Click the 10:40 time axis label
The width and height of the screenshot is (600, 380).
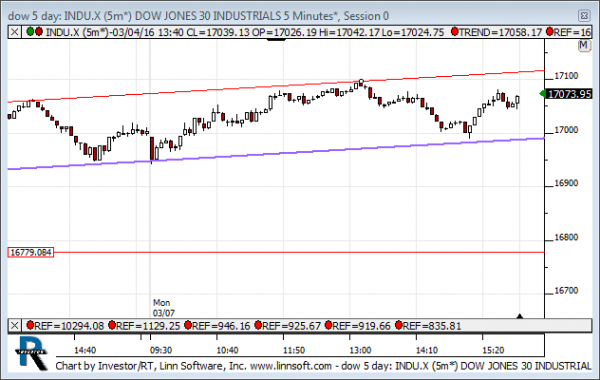pos(227,350)
